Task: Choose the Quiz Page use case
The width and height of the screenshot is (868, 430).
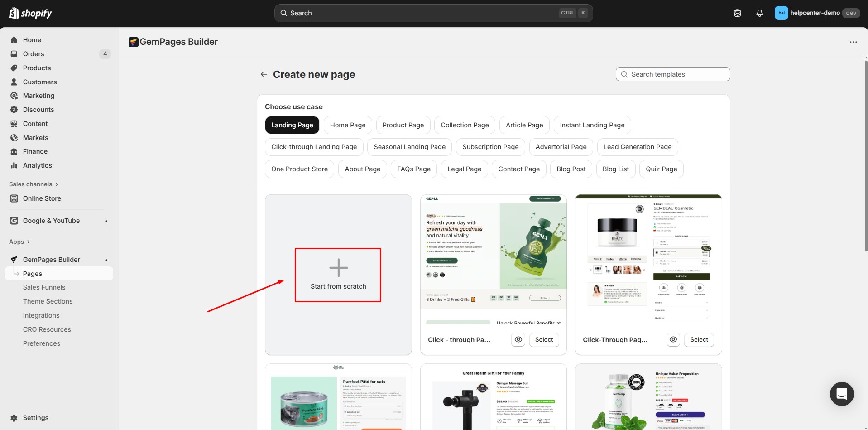Action: 661,169
